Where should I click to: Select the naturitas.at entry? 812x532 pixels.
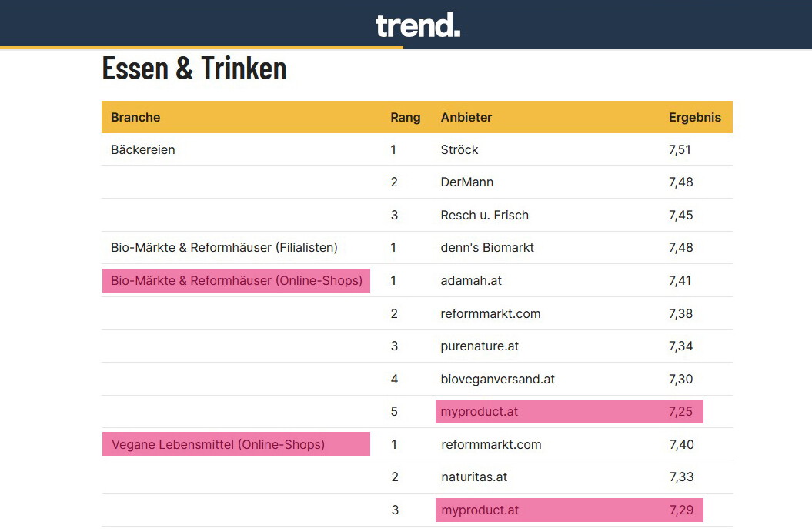click(474, 477)
